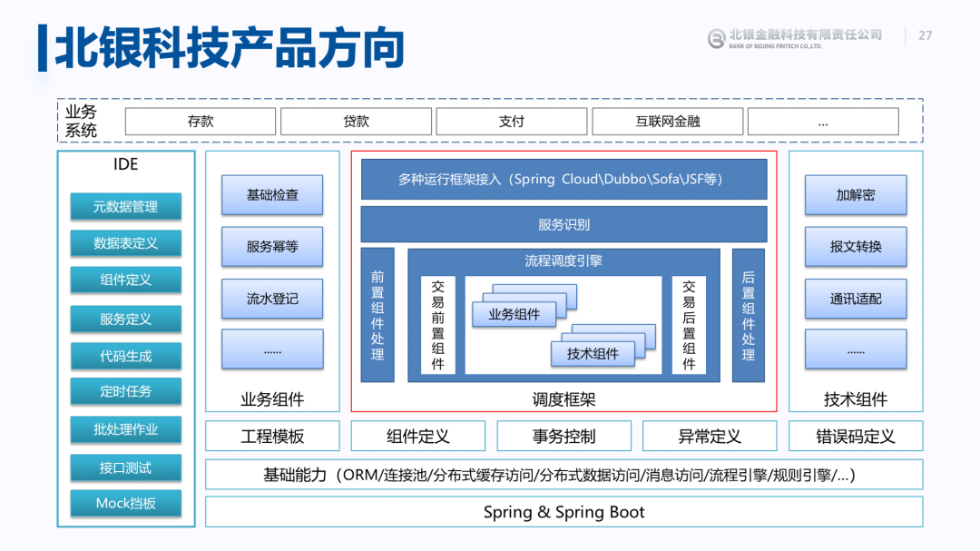Click the 加解密 technical component
The image size is (980, 551).
(x=856, y=195)
